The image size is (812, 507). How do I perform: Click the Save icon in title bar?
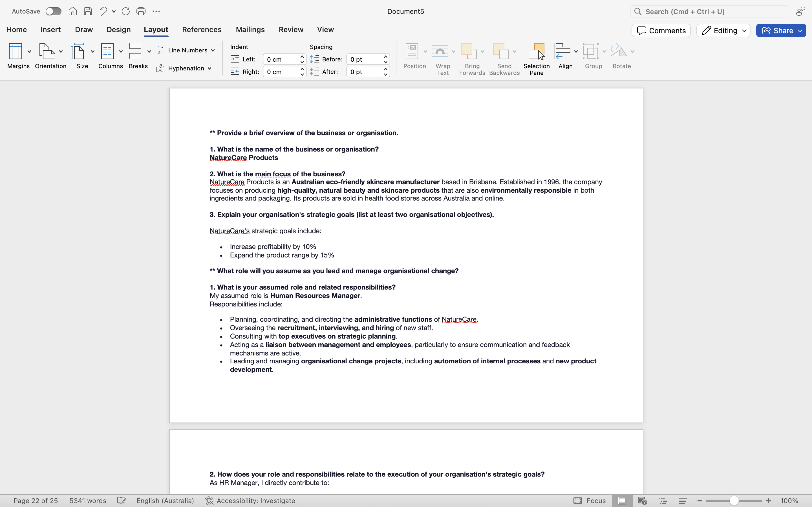pos(88,11)
